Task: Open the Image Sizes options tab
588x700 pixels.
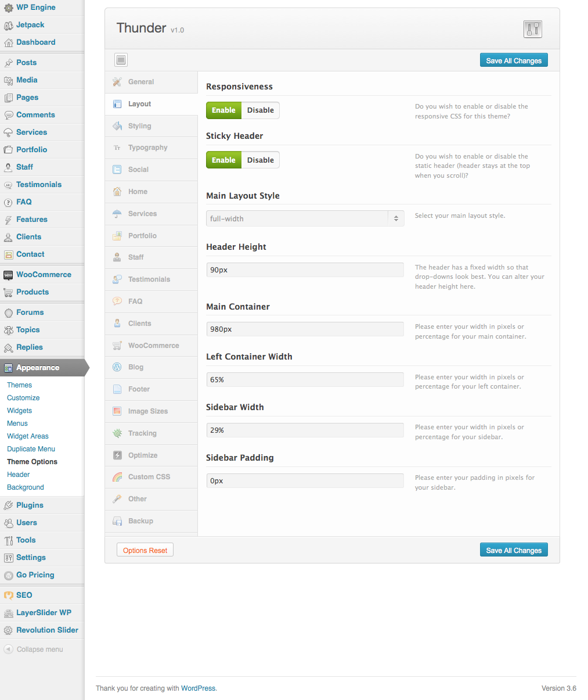Action: click(151, 411)
